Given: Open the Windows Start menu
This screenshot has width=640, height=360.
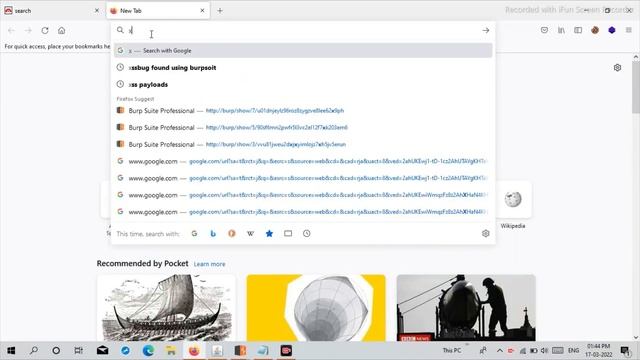Looking at the screenshot, I should pyautogui.click(x=11, y=350).
